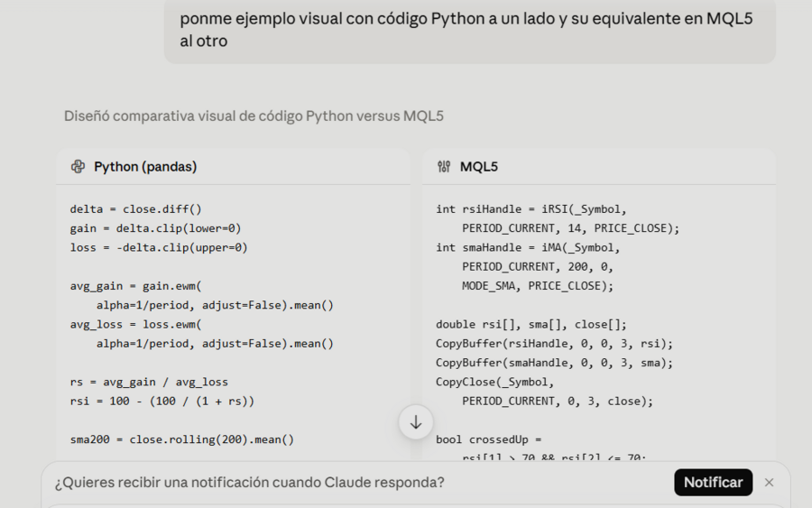Expand the 'Diseñó comparativa visual' thinking summary
The height and width of the screenshot is (508, 812).
coord(254,116)
